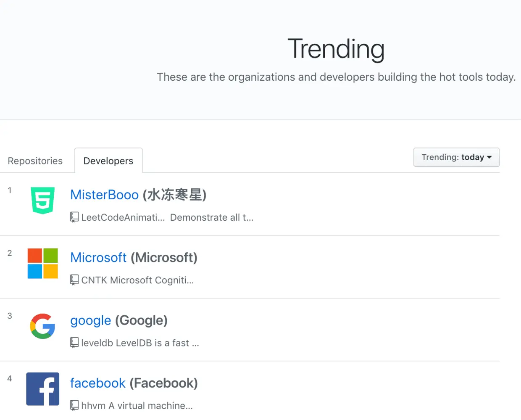521x420 pixels.
Task: Click the Facebook f logo avatar
Action: pos(42,389)
